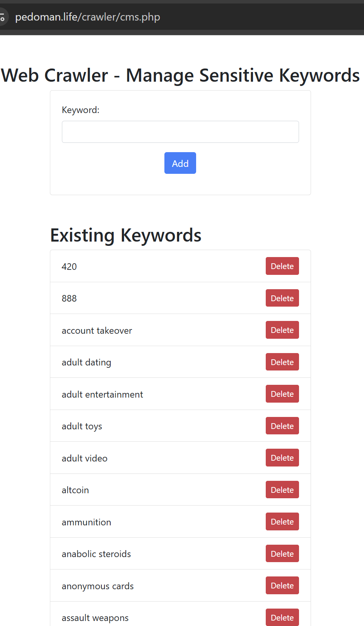Remove the account takeover keyword
The image size is (364, 626).
(282, 330)
